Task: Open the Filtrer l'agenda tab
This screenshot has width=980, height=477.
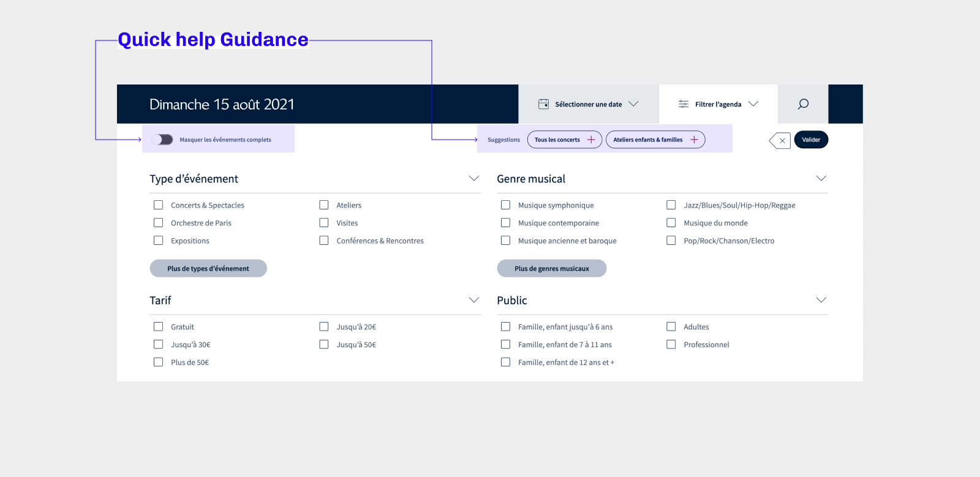Action: [718, 104]
